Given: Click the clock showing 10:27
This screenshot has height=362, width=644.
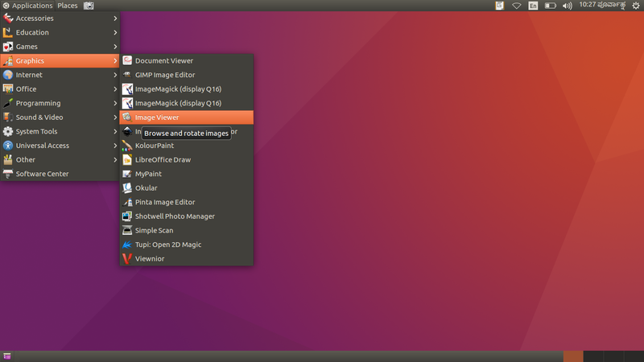Looking at the screenshot, I should tap(602, 6).
